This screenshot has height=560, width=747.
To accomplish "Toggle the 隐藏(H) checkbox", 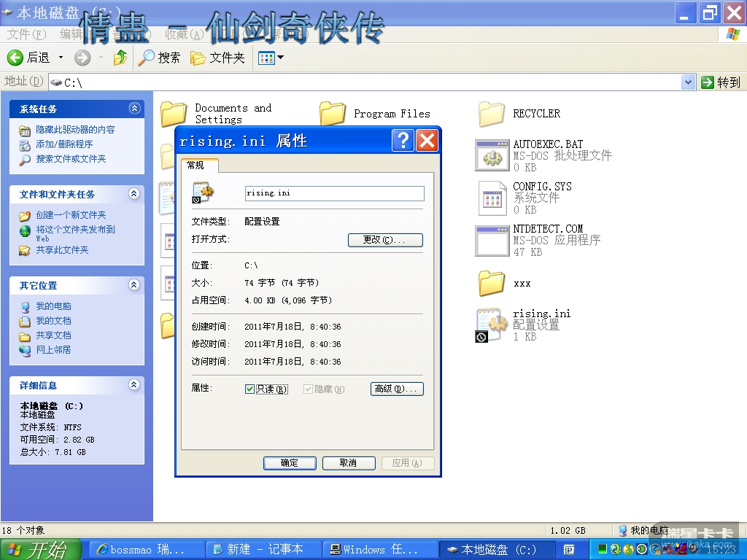I will 309,389.
